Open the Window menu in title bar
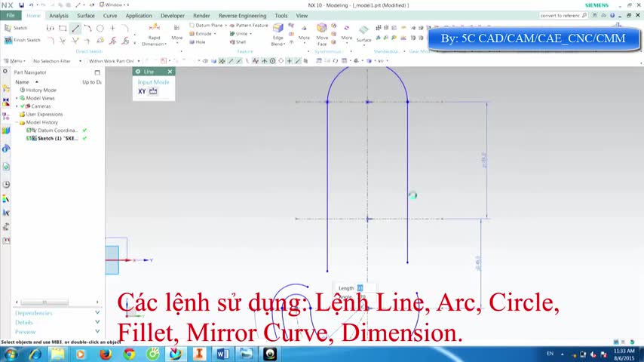 pyautogui.click(x=114, y=5)
